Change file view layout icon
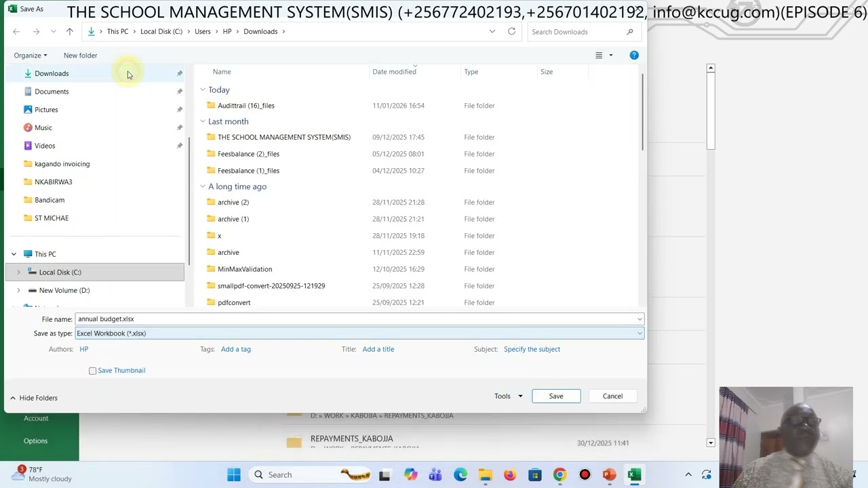Image resolution: width=868 pixels, height=488 pixels. [x=599, y=55]
